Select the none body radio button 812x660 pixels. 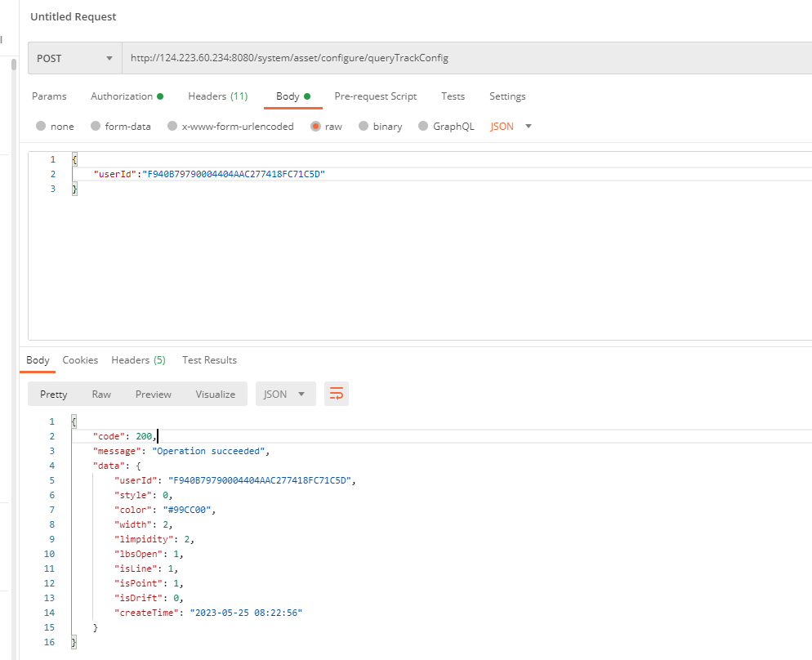click(x=41, y=127)
